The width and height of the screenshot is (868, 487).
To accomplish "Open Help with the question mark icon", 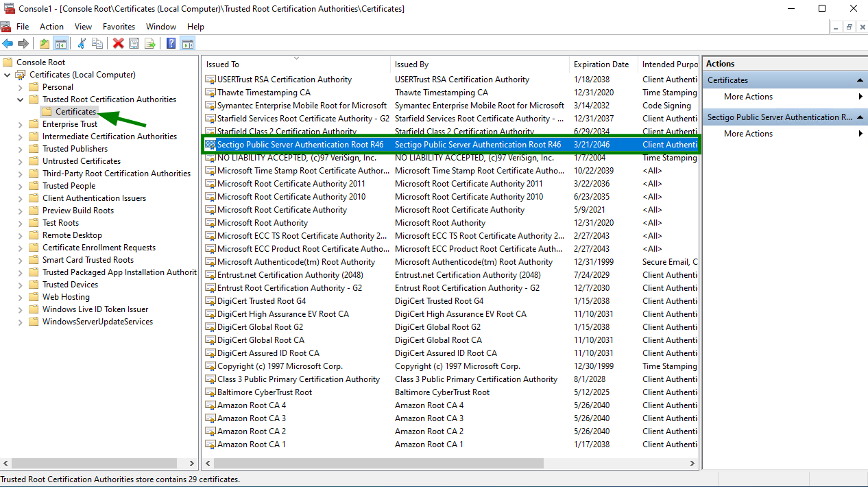I will tap(171, 44).
